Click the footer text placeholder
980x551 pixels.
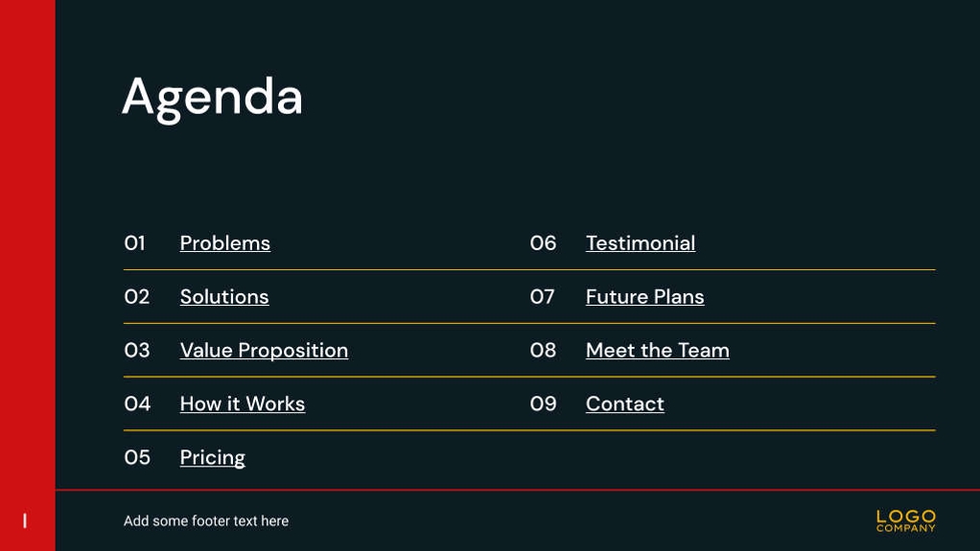click(x=206, y=521)
